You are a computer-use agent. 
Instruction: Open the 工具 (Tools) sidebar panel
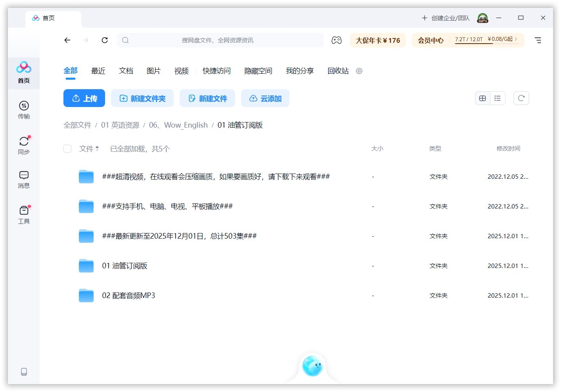pyautogui.click(x=24, y=214)
